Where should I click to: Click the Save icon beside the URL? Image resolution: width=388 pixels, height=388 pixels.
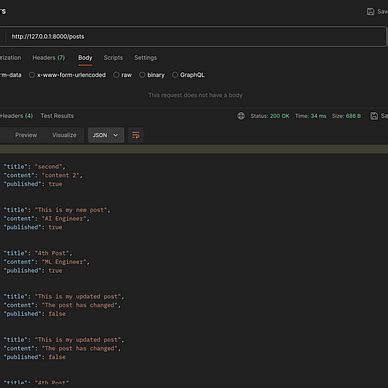click(370, 12)
